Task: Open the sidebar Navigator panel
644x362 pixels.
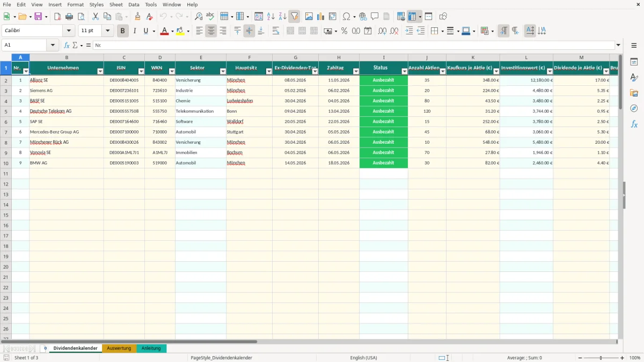Action: tap(634, 108)
